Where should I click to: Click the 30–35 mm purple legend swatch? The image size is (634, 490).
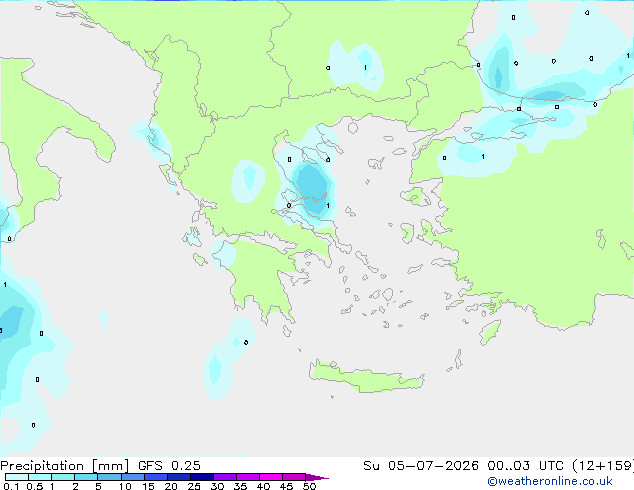click(225, 477)
